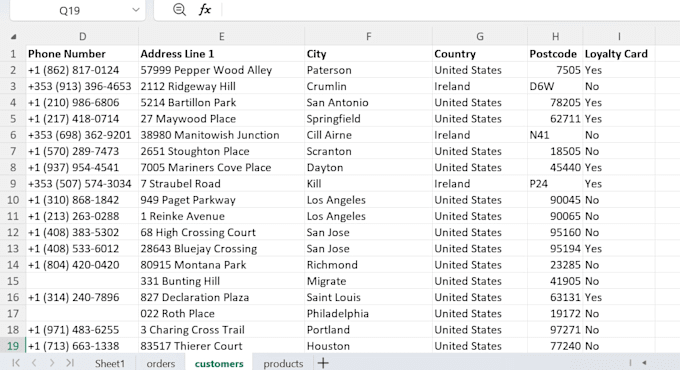Select column F header

pos(369,37)
